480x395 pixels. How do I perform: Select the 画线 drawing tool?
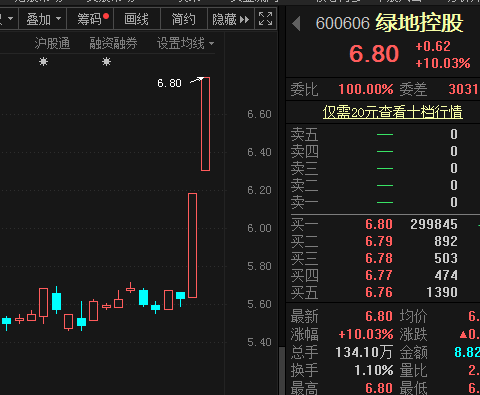click(137, 19)
